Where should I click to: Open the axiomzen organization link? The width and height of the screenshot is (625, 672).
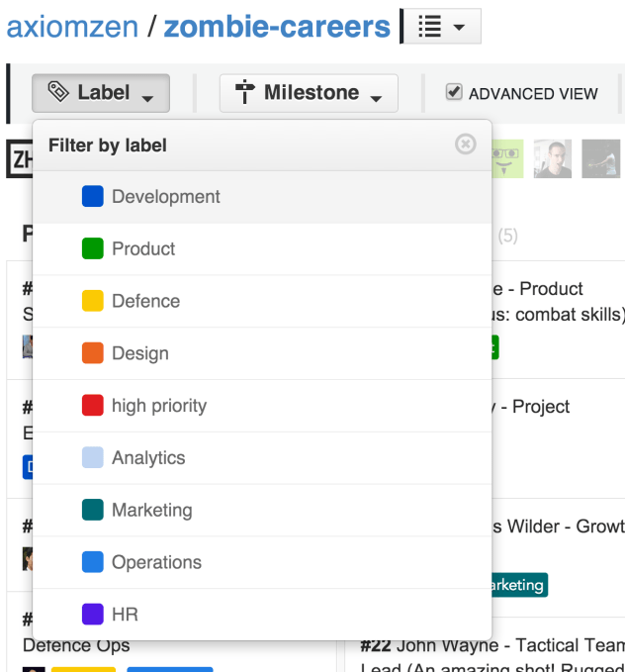[71, 27]
